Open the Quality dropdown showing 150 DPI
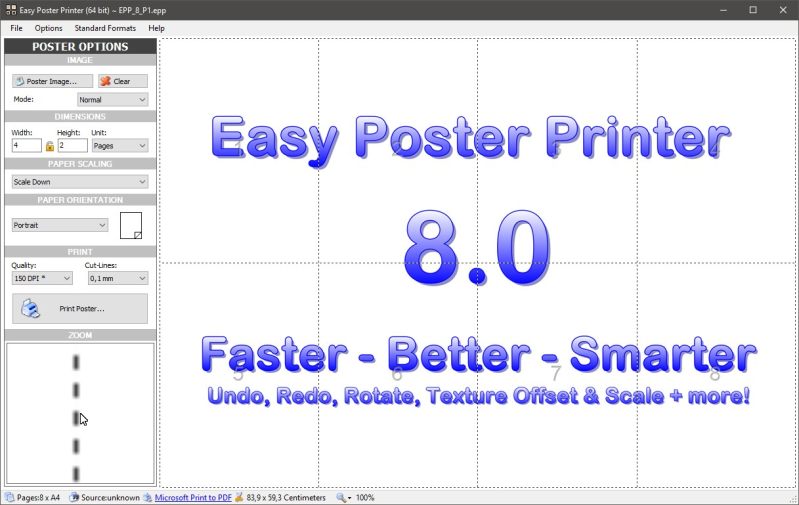Viewport: 799px width, 505px height. pyautogui.click(x=42, y=278)
